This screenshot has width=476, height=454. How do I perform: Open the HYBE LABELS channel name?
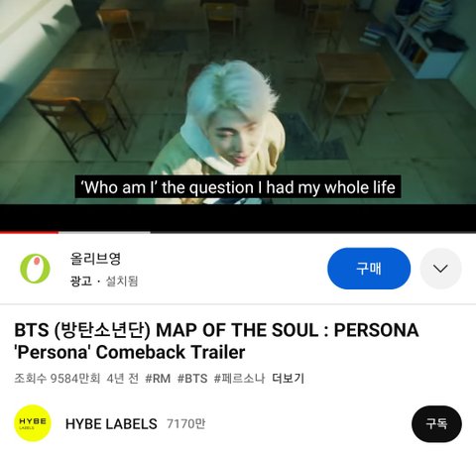(111, 424)
